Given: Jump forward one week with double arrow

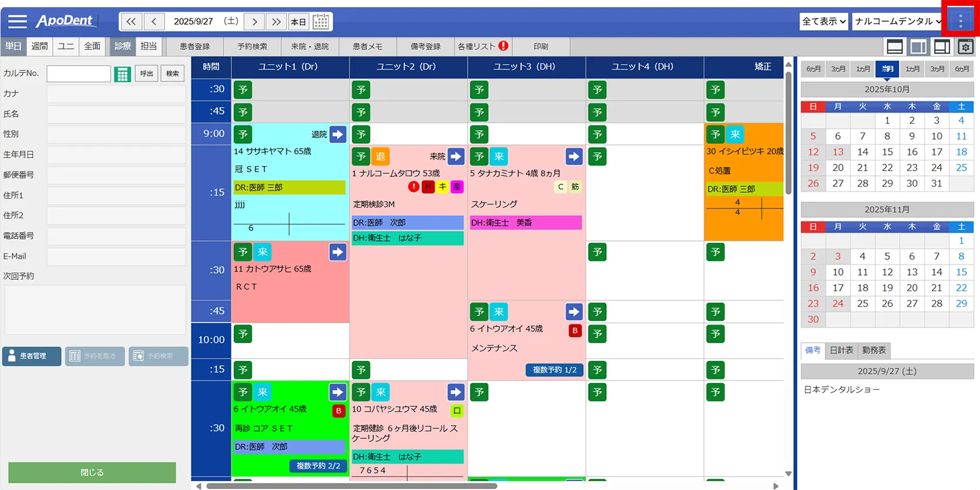Looking at the screenshot, I should (276, 22).
